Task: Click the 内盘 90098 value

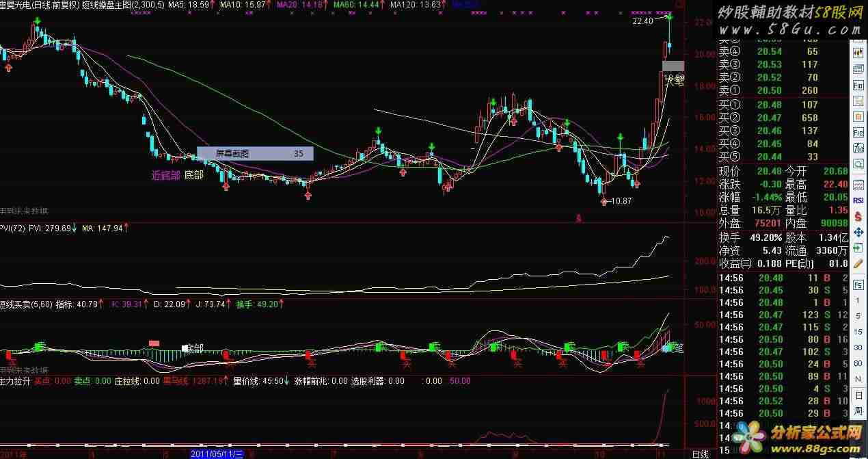Action: 832,223
